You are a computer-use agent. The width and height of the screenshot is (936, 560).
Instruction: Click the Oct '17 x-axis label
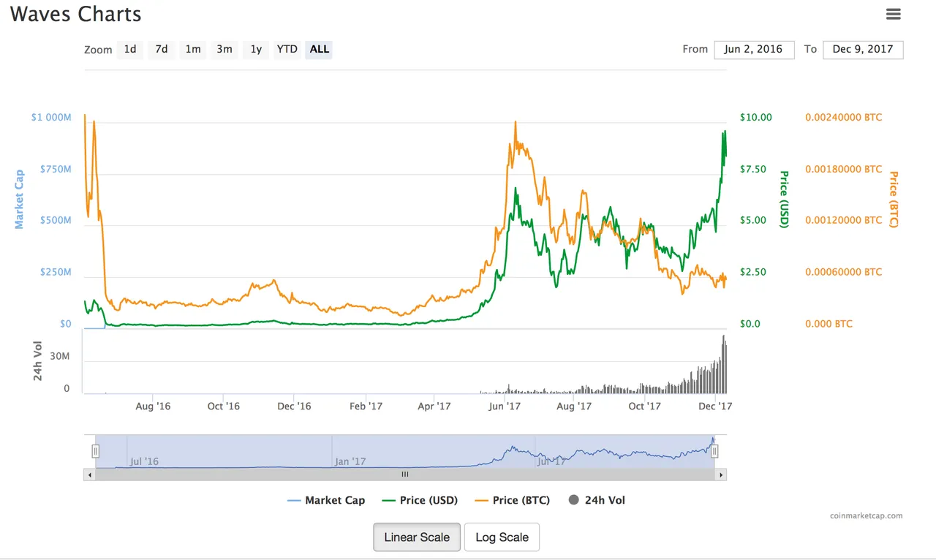click(645, 406)
